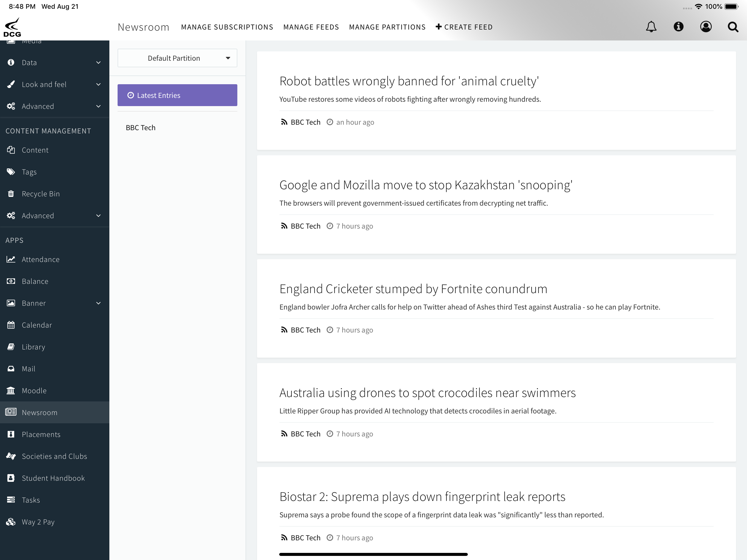Viewport: 747px width, 560px height.
Task: Click the Look and feel paintbrush icon
Action: click(11, 84)
